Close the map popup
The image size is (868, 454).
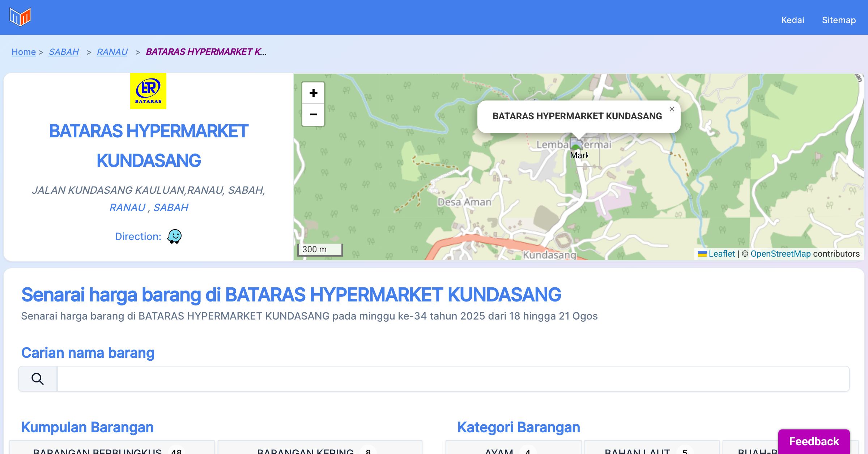tap(672, 109)
